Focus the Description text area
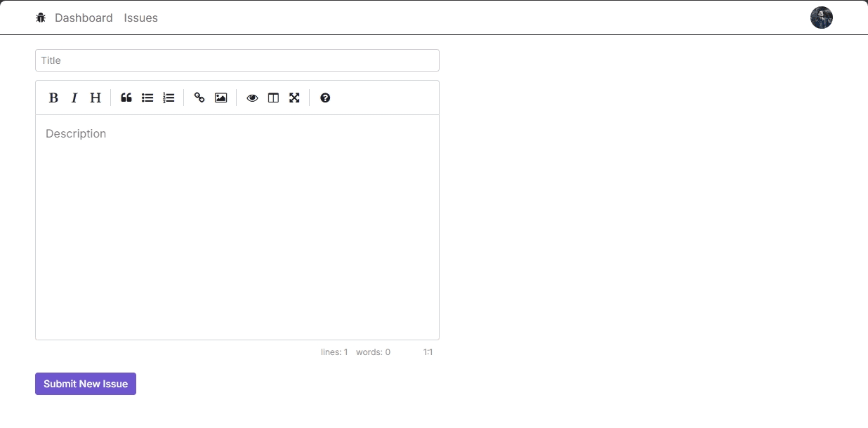This screenshot has width=868, height=428. (x=237, y=210)
